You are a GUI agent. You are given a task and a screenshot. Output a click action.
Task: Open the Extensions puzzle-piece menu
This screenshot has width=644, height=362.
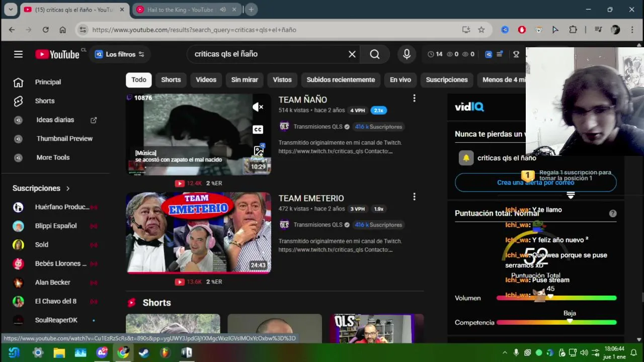(573, 30)
